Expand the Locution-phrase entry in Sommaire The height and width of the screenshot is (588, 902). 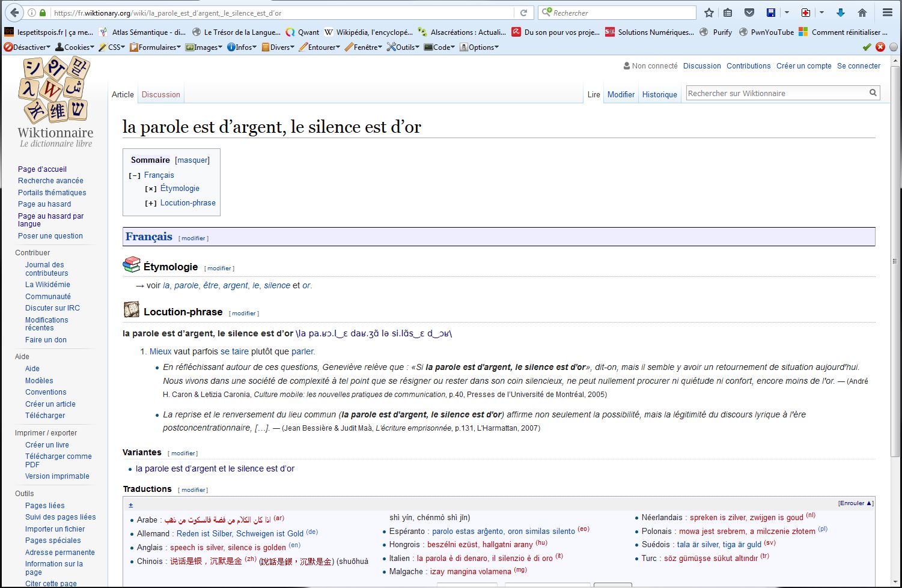(151, 204)
